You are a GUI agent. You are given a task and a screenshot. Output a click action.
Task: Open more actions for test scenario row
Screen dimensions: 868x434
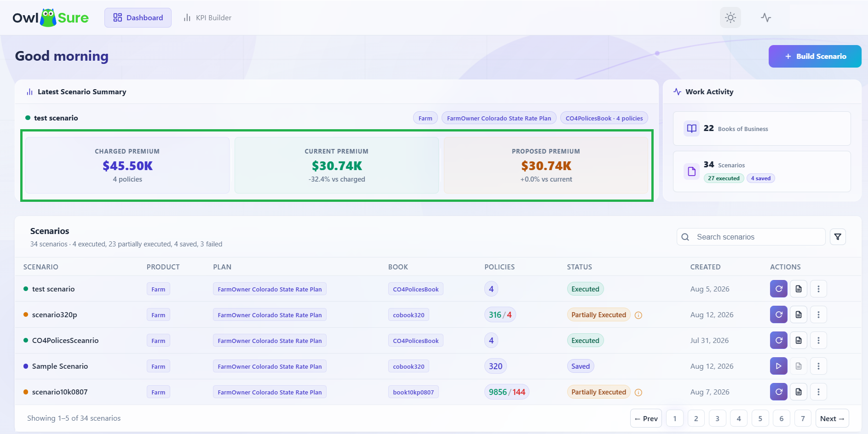(x=818, y=289)
